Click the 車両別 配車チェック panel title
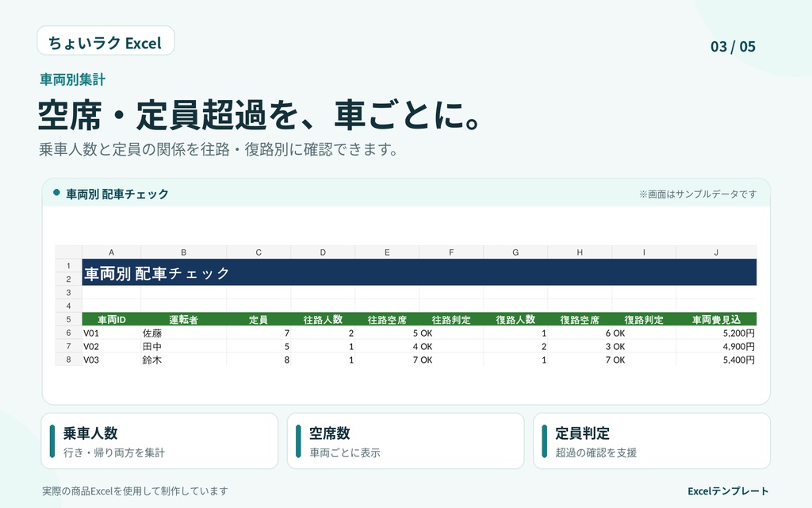The image size is (812, 508). (117, 194)
